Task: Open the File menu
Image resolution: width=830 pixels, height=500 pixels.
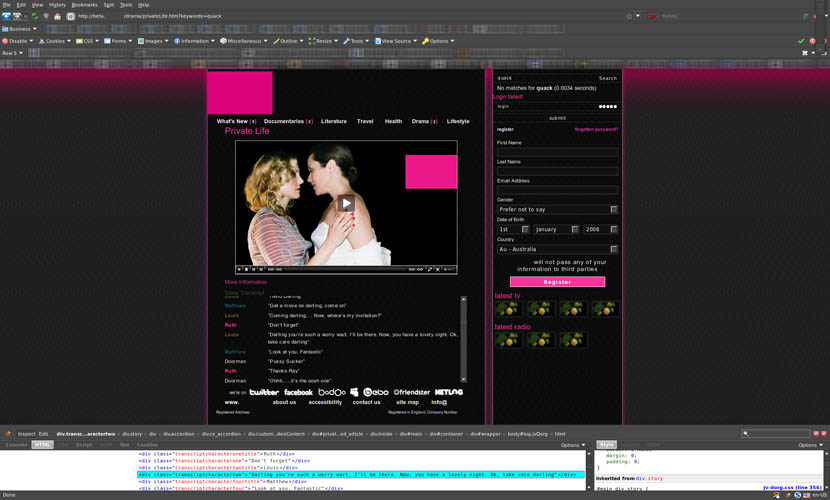Action: (x=6, y=5)
